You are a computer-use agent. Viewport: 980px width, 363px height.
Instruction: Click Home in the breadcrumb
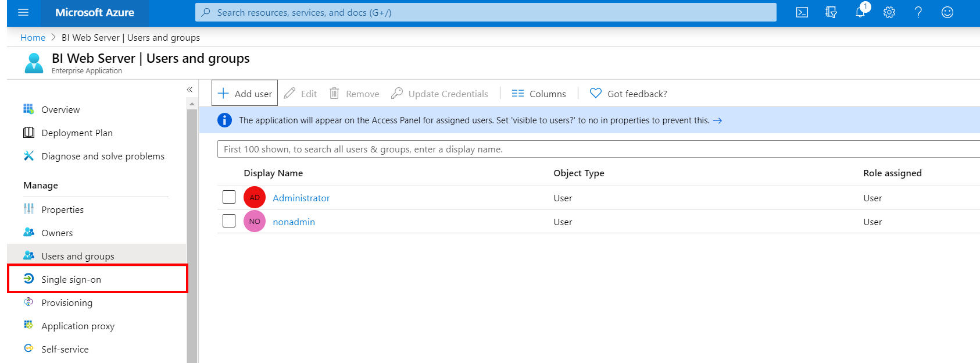click(x=33, y=37)
